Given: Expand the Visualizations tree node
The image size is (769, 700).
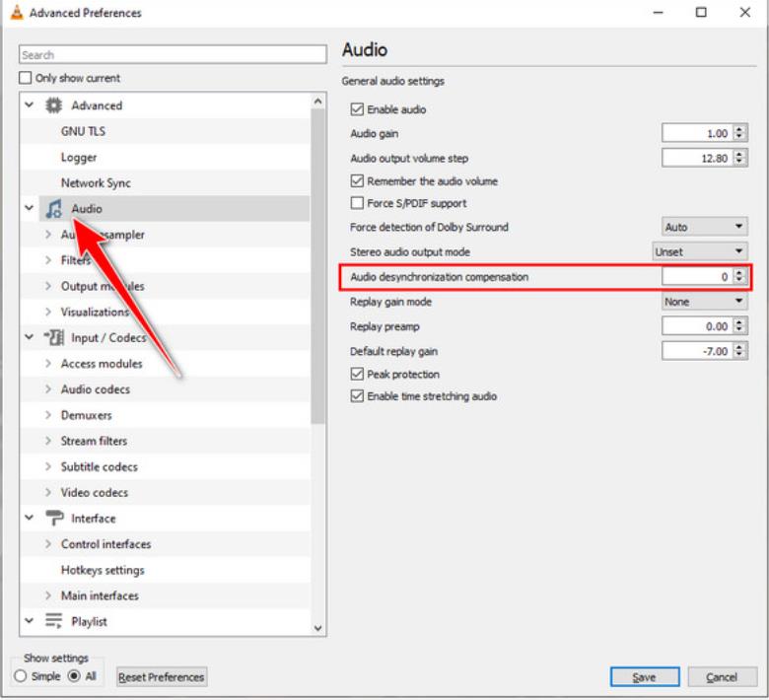Looking at the screenshot, I should 48,312.
